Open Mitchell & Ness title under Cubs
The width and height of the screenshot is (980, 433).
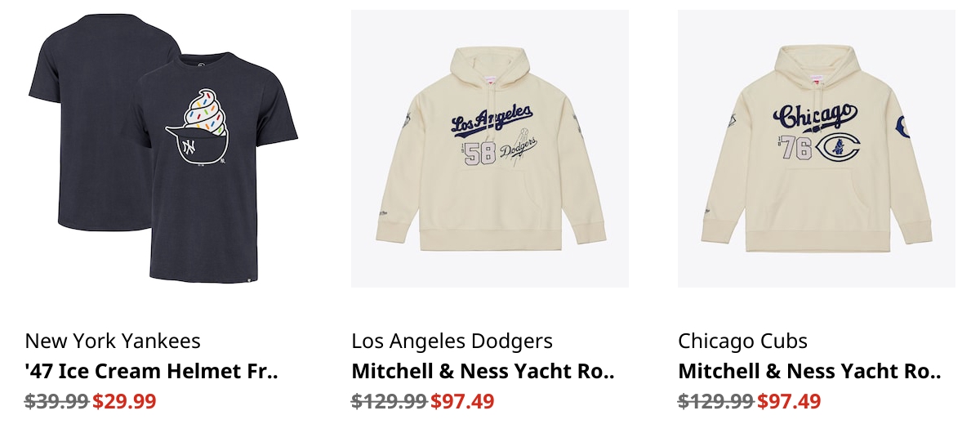coord(809,372)
